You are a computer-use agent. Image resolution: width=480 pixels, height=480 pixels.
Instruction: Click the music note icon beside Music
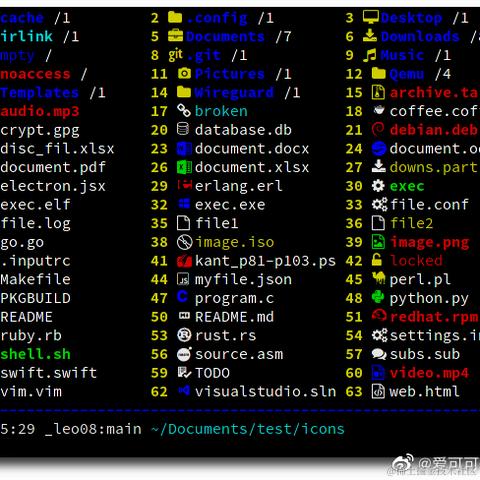click(369, 55)
